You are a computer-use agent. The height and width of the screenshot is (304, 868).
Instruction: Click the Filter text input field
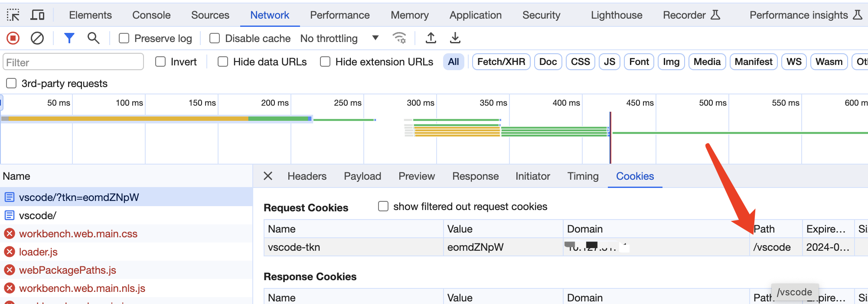pos(73,62)
